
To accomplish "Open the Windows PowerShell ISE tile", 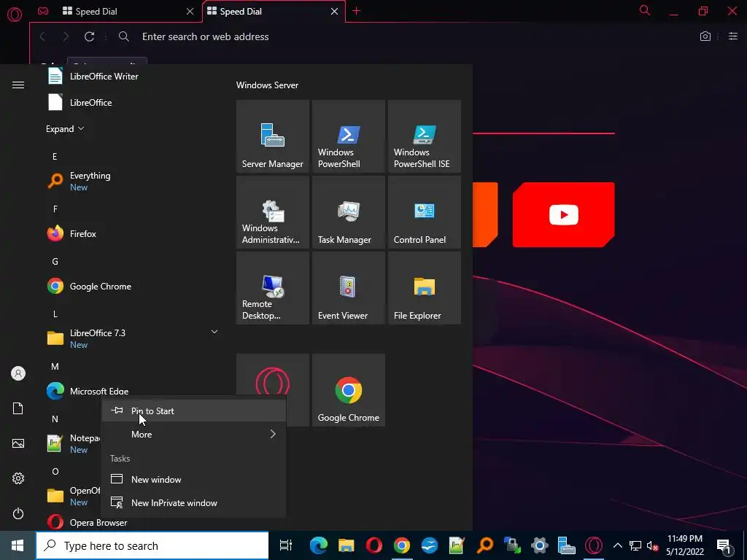I will coord(425,136).
